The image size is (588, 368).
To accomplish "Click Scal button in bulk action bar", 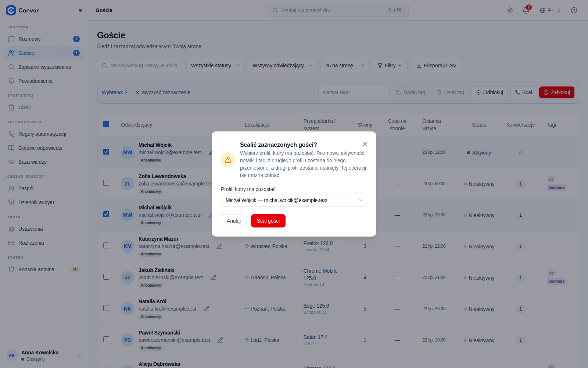I will click(523, 92).
